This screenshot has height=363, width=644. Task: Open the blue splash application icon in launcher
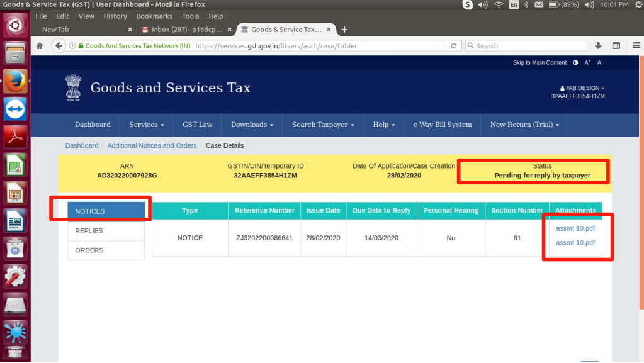click(15, 332)
